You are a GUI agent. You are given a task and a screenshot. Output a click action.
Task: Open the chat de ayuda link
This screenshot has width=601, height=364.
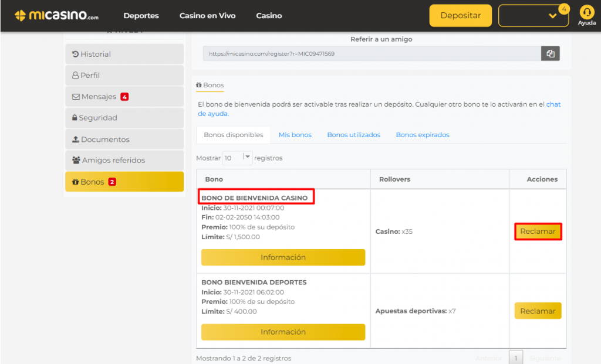(x=553, y=105)
